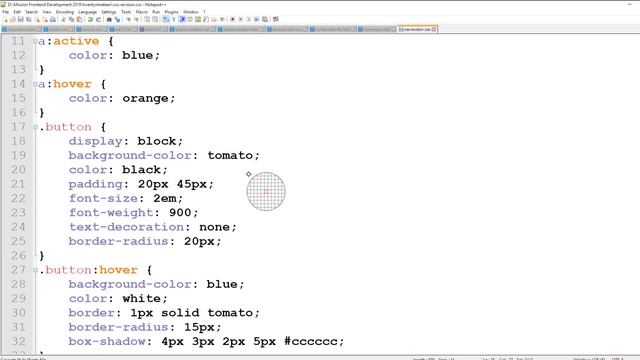Open the Function List panel icon
This screenshot has height=360, width=640.
[x=205, y=19]
